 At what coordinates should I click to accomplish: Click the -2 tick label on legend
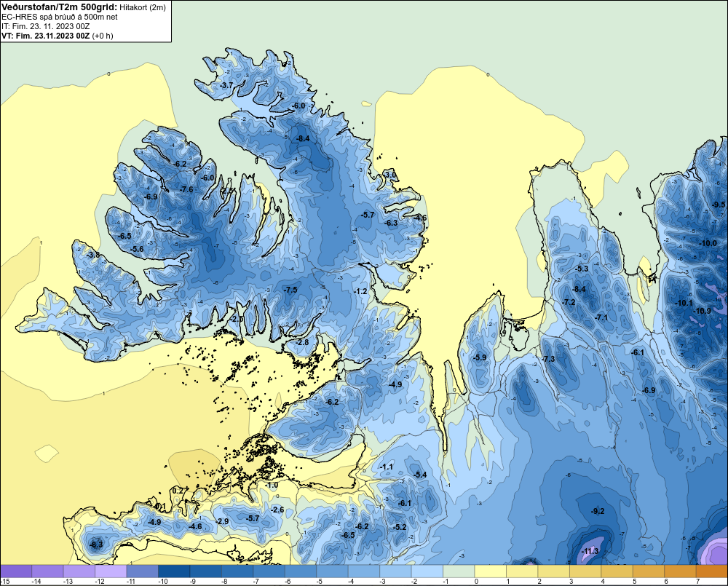(x=414, y=582)
